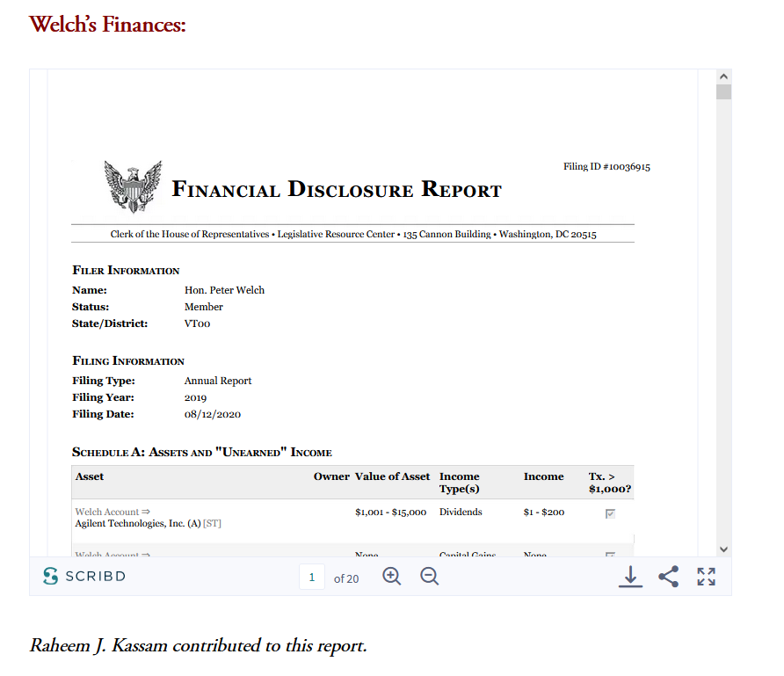Viewport: 784px width, 676px height.
Task: Click the 'Dividends' income type cell
Action: [461, 512]
